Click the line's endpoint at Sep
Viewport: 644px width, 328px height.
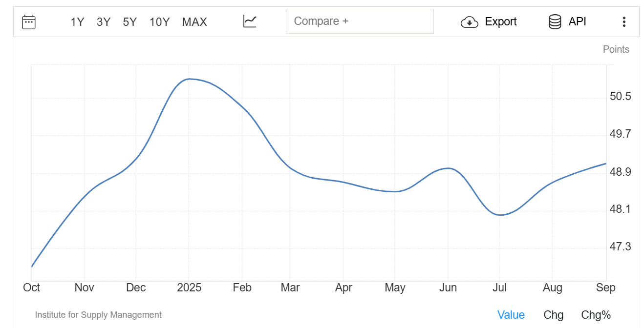click(606, 164)
